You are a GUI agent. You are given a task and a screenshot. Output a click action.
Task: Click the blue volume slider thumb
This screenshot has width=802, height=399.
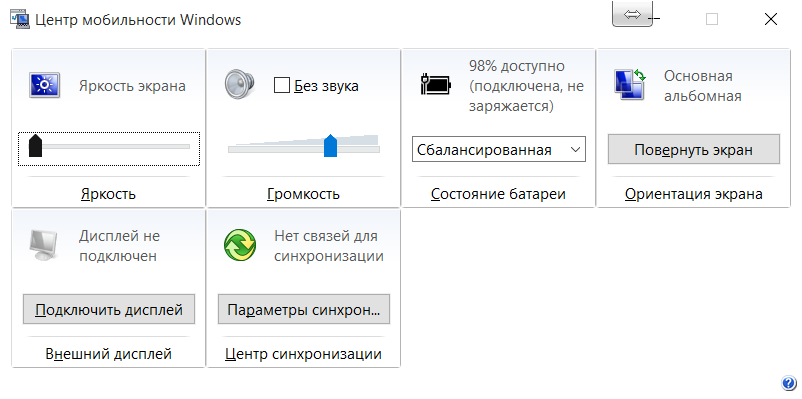(330, 145)
